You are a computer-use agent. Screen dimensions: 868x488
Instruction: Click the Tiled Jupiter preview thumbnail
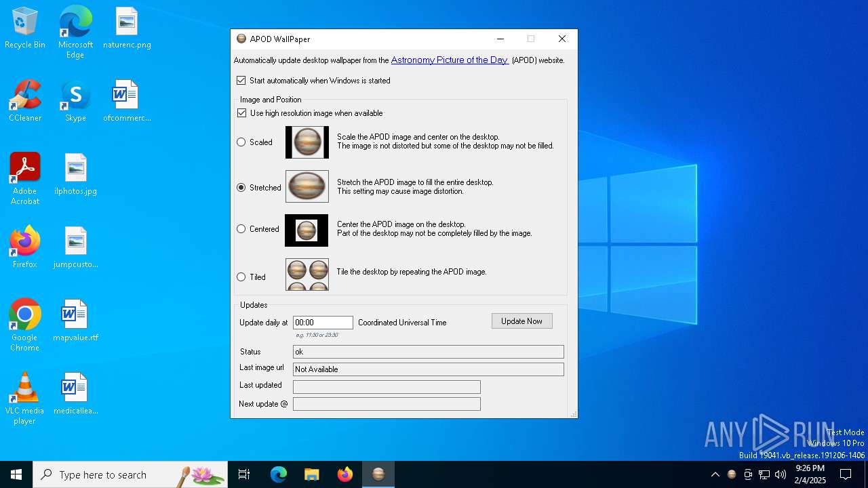click(x=307, y=274)
